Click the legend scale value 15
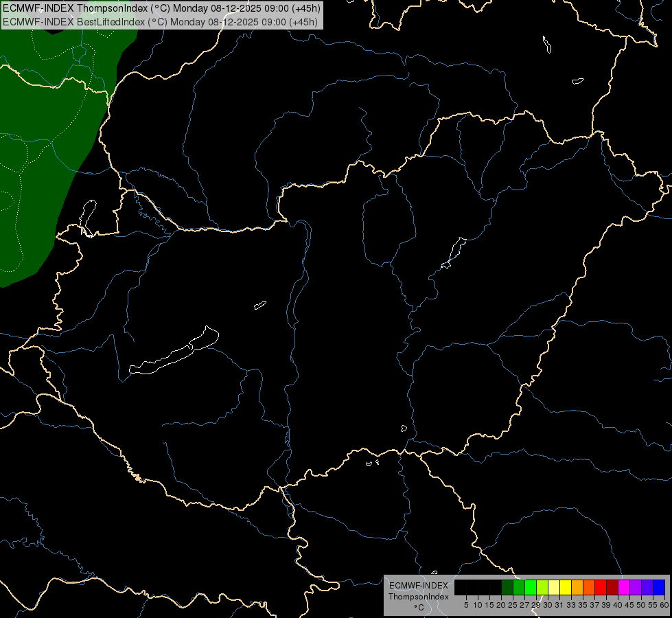The height and width of the screenshot is (618, 672). tap(489, 605)
